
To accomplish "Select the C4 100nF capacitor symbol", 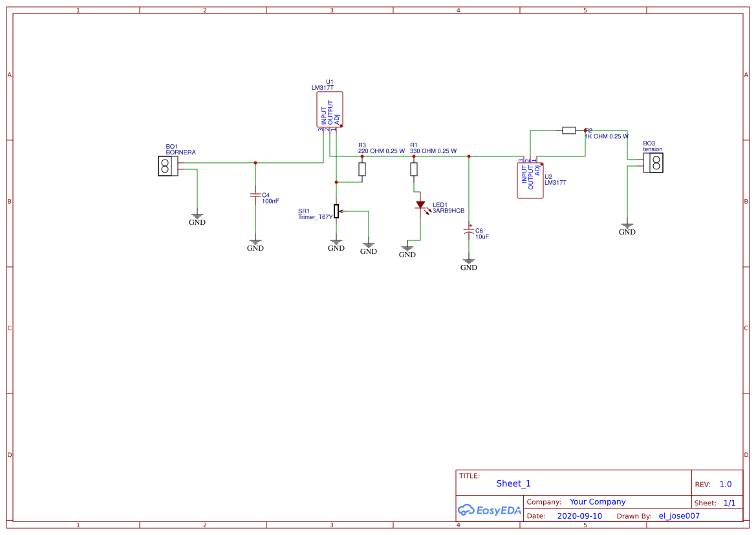I will click(256, 196).
